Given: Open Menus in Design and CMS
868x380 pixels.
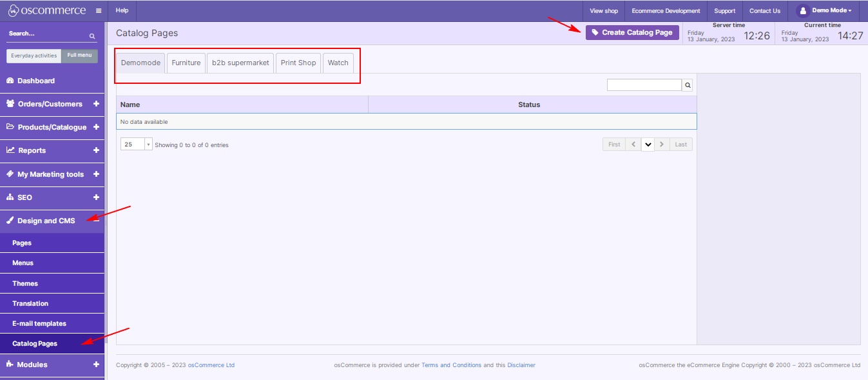Looking at the screenshot, I should (52, 263).
